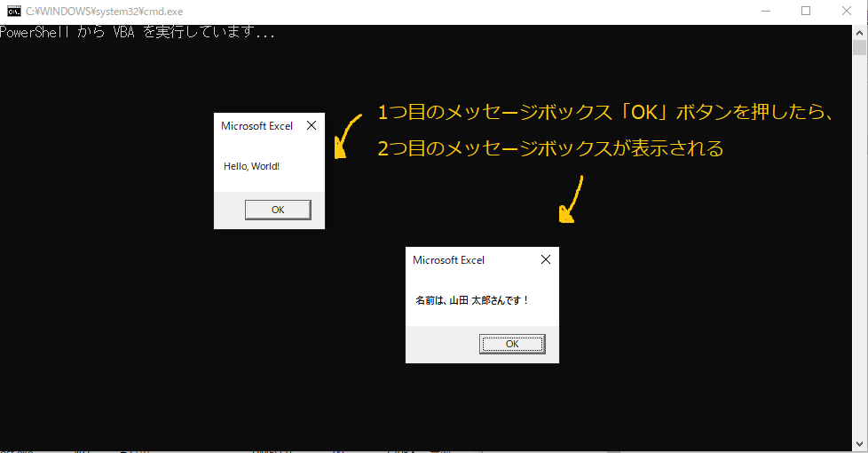Click OK in the 山田 太郎 message box
This screenshot has width=868, height=453.
click(512, 344)
